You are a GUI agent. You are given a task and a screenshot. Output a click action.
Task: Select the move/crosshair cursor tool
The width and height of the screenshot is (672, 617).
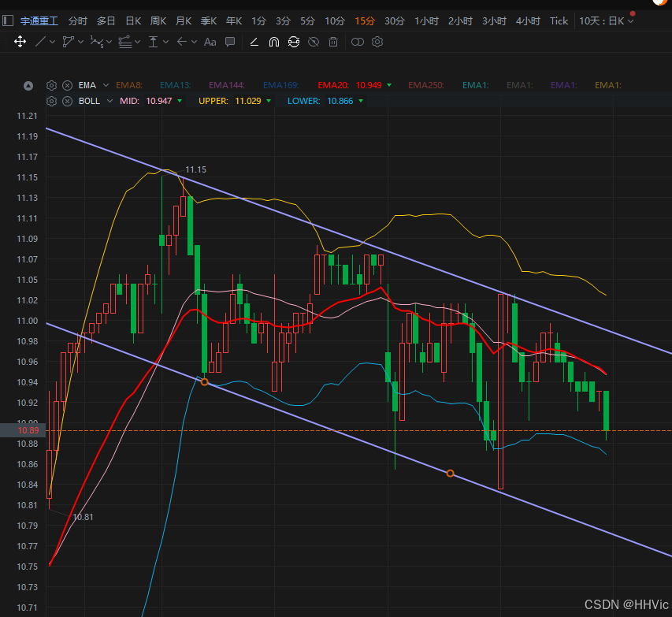pyautogui.click(x=20, y=42)
